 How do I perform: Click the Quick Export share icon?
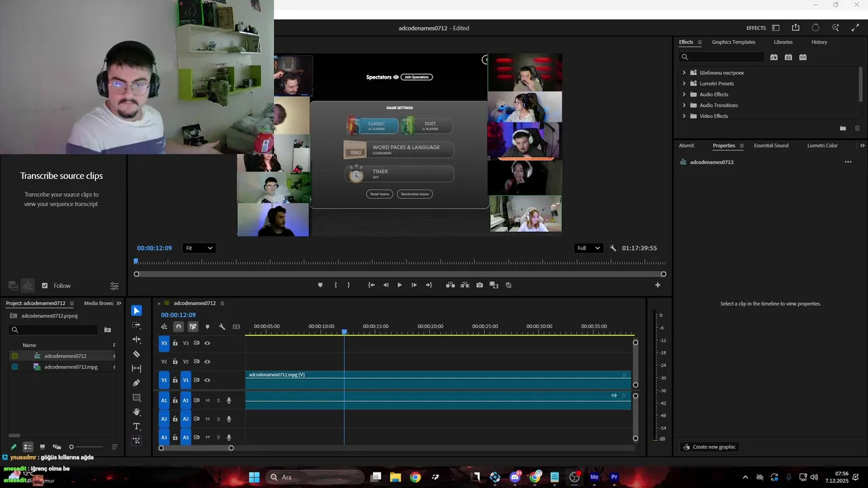[795, 28]
